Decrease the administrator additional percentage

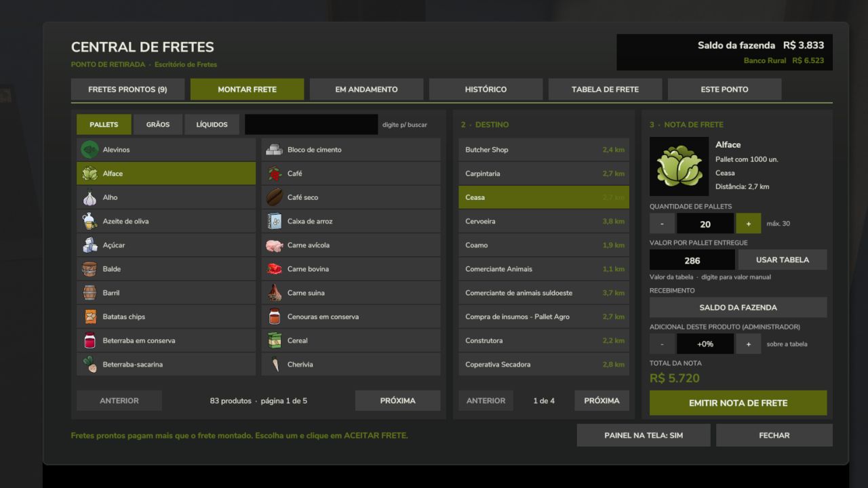[662, 344]
